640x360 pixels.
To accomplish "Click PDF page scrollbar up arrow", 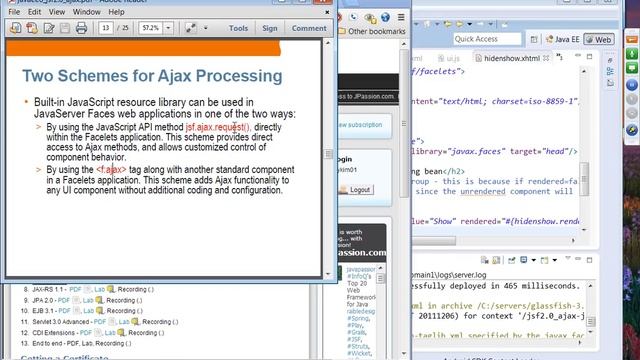I will pyautogui.click(x=328, y=43).
